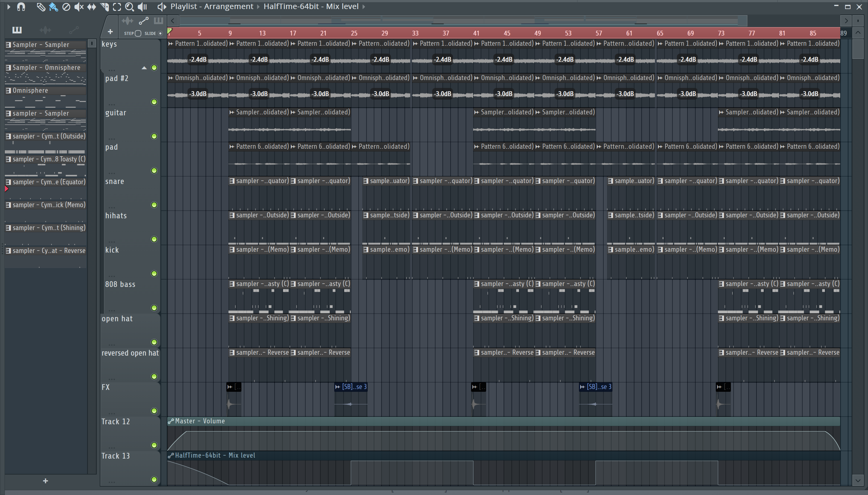Select sampler - Cym..t (Outside) pattern
This screenshot has width=868, height=495.
pos(46,136)
